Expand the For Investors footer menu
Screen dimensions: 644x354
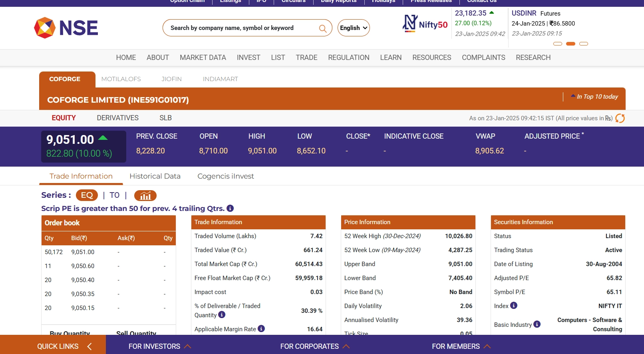tap(159, 346)
